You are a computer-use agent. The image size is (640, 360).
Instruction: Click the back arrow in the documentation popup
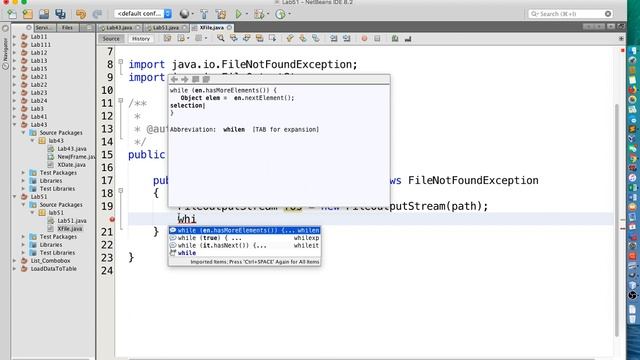174,79
